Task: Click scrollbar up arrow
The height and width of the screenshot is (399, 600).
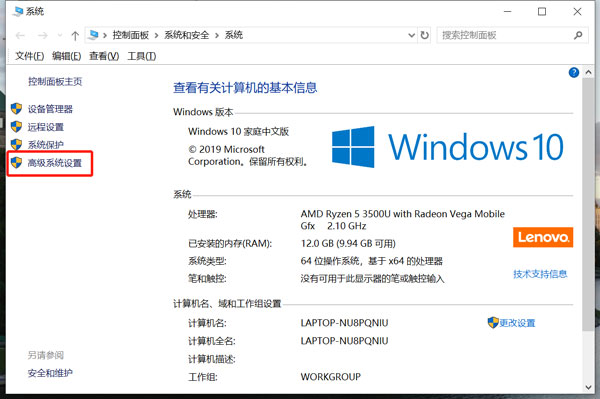Action: click(589, 72)
